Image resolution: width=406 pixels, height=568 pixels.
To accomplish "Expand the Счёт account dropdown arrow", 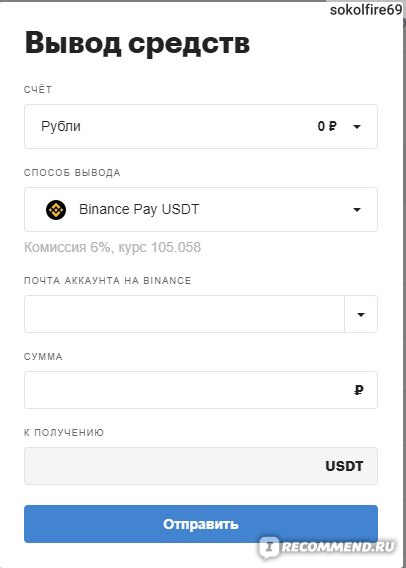I will coord(357,126).
